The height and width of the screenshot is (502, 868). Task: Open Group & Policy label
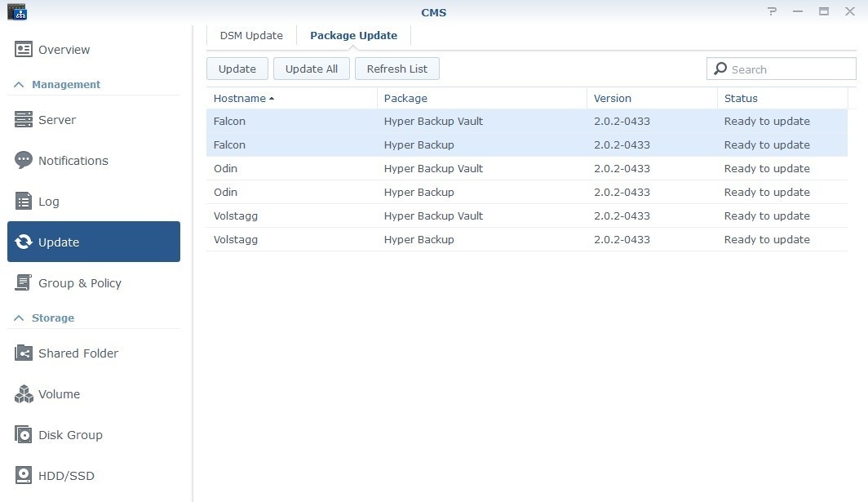(x=80, y=283)
